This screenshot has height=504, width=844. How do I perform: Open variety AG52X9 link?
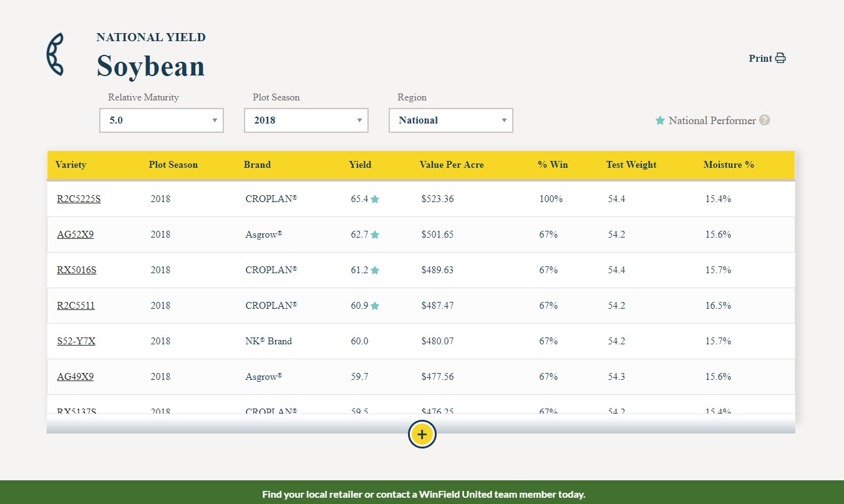tap(75, 235)
